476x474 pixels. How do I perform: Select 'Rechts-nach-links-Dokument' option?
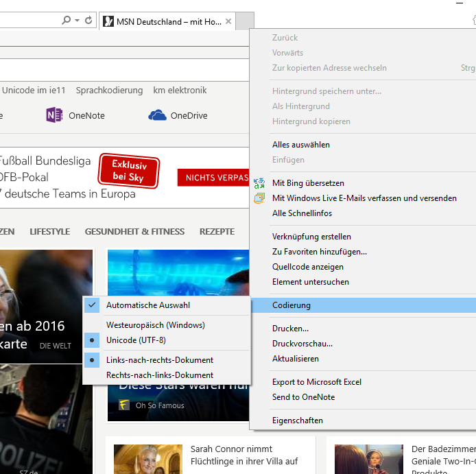coord(167,375)
